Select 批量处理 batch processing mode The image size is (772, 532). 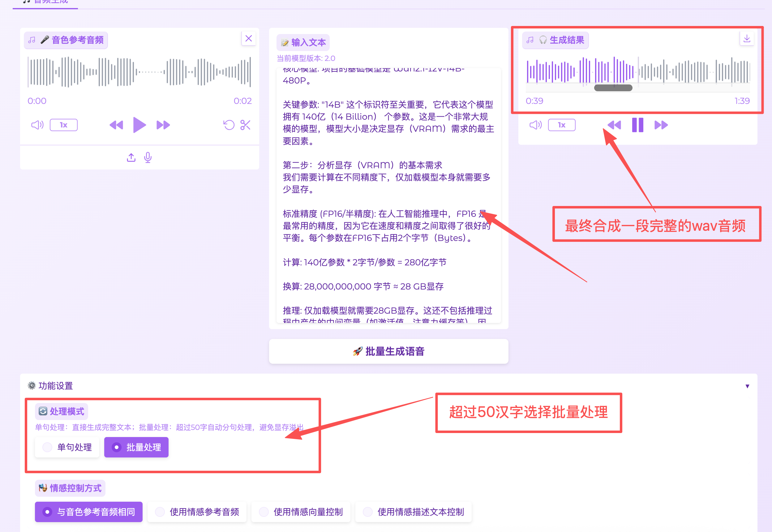(x=136, y=447)
